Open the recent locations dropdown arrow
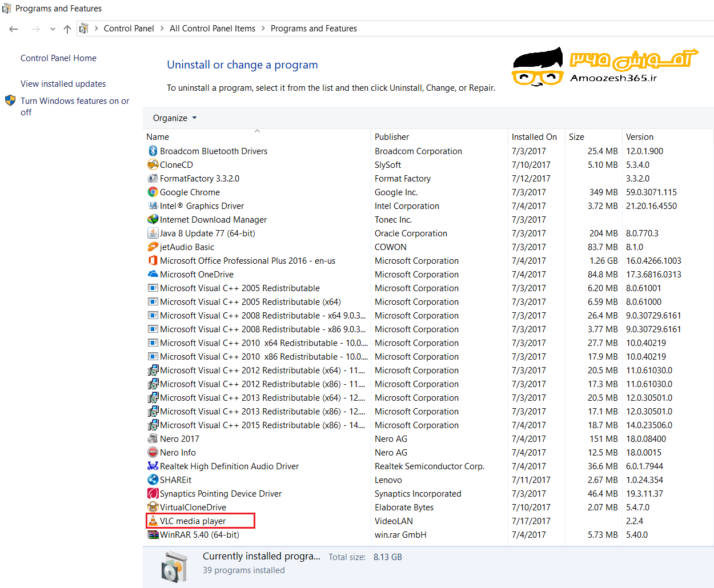Image resolution: width=714 pixels, height=588 pixels. coord(53,29)
